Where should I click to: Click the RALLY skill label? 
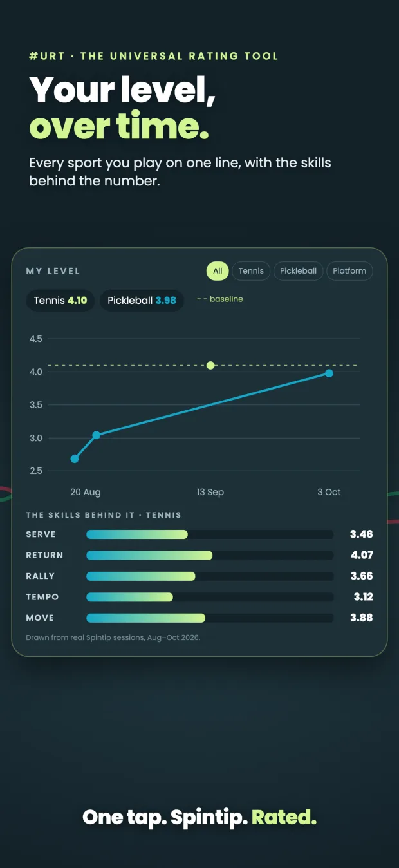click(x=40, y=576)
